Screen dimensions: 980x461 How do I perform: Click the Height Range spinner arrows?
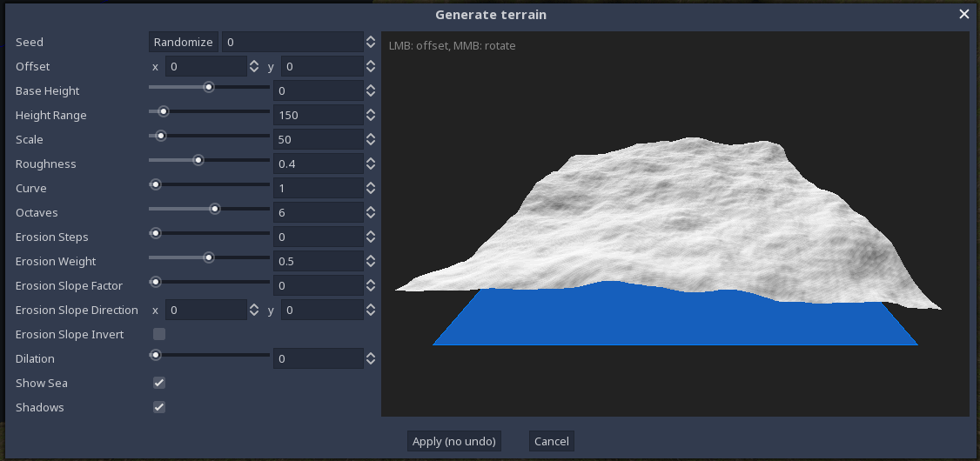coord(371,115)
